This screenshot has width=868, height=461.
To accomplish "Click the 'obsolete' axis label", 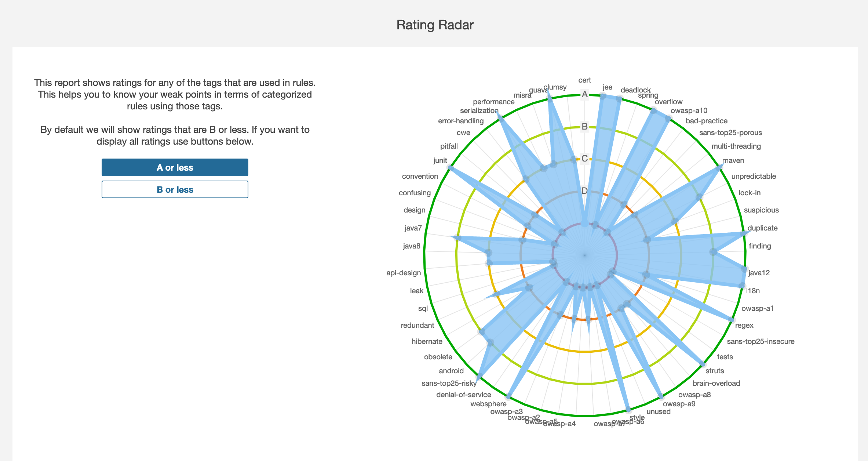I will pyautogui.click(x=438, y=357).
